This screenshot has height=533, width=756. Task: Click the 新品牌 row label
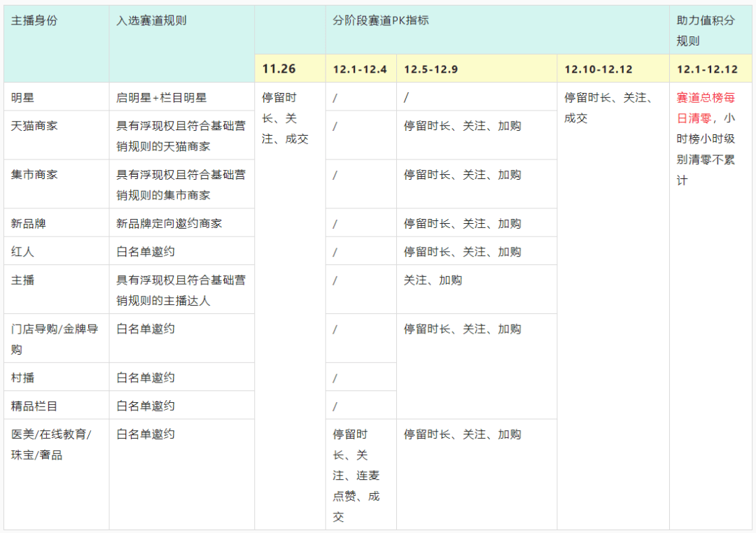[29, 224]
